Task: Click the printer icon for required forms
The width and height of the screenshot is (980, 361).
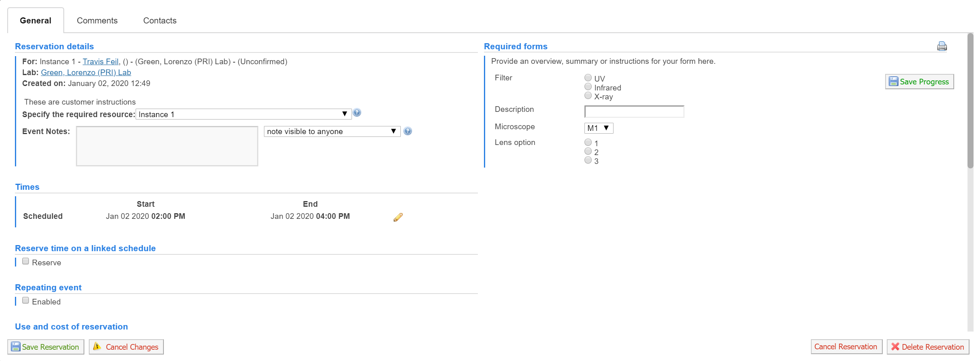Action: pos(942,46)
